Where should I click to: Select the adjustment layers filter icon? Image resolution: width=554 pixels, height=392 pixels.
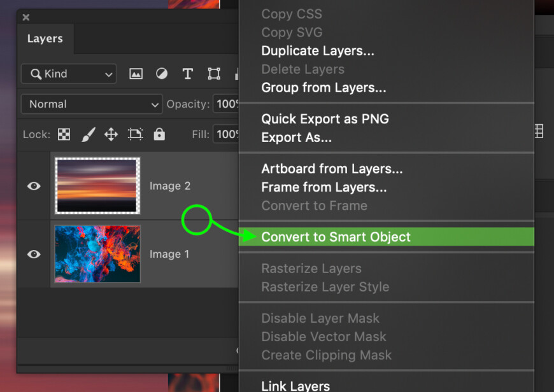click(162, 74)
